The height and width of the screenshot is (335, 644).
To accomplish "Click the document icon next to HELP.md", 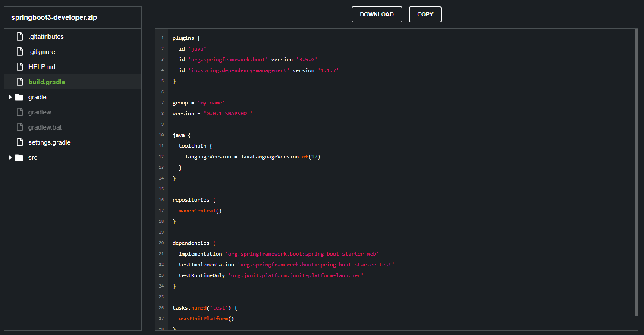I will [19, 67].
